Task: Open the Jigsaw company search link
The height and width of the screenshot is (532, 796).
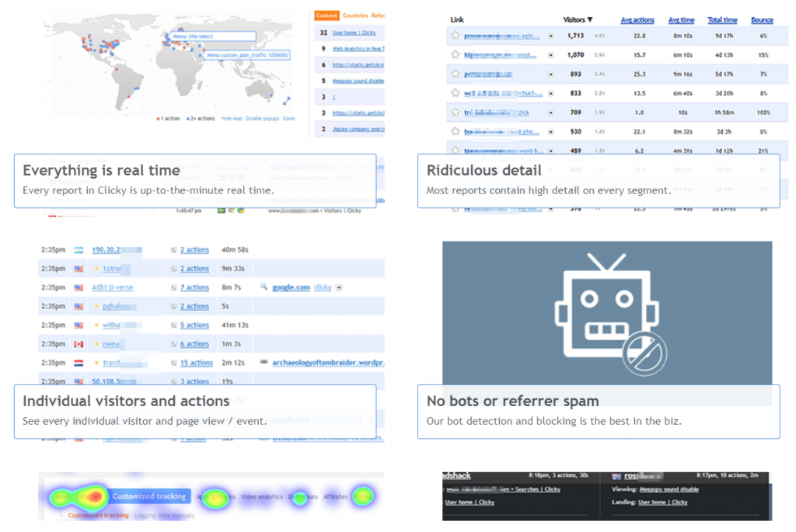Action: (358, 130)
